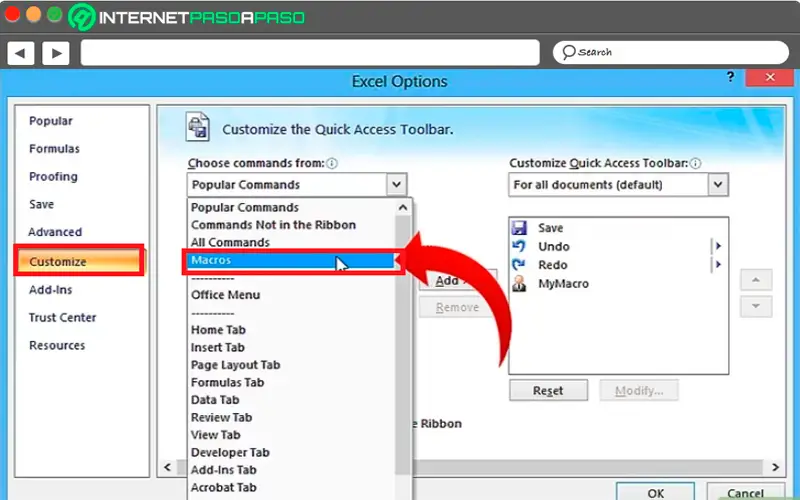Click the Add button
The height and width of the screenshot is (500, 800).
tap(457, 280)
